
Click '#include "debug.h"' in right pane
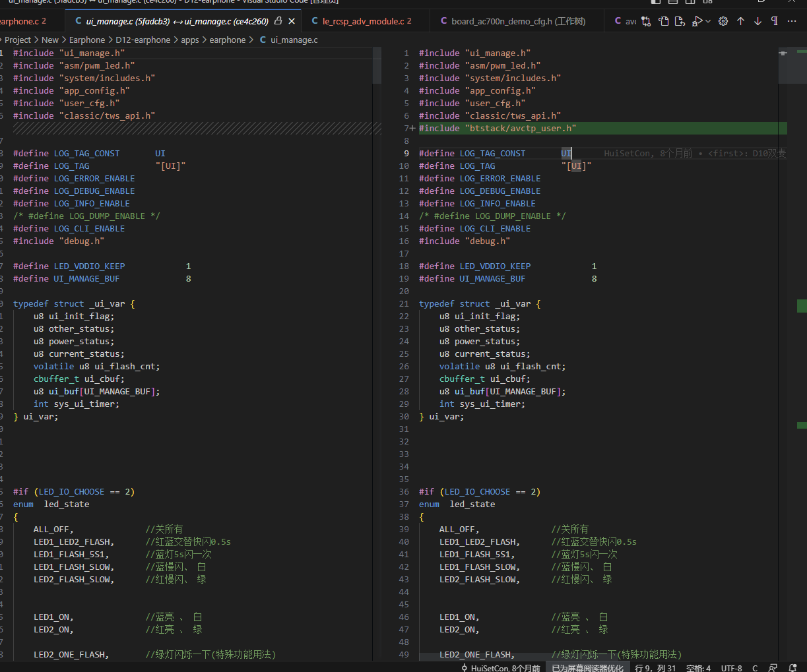(465, 241)
